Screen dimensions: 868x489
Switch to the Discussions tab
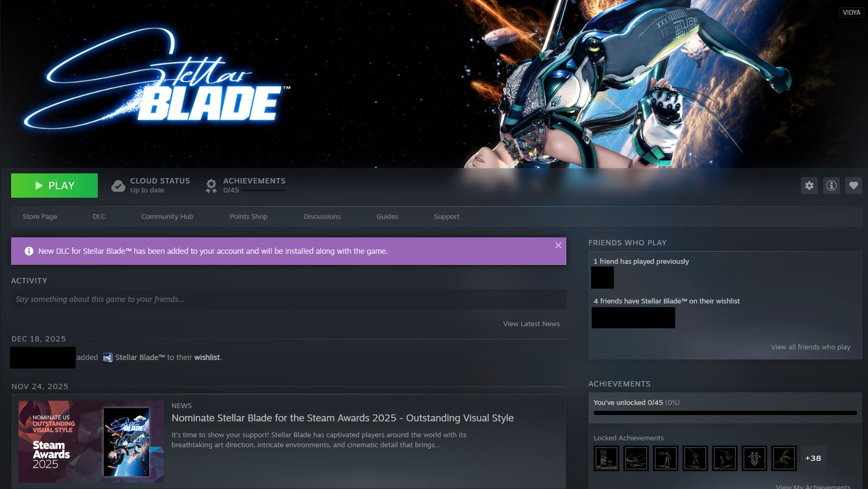tap(322, 217)
